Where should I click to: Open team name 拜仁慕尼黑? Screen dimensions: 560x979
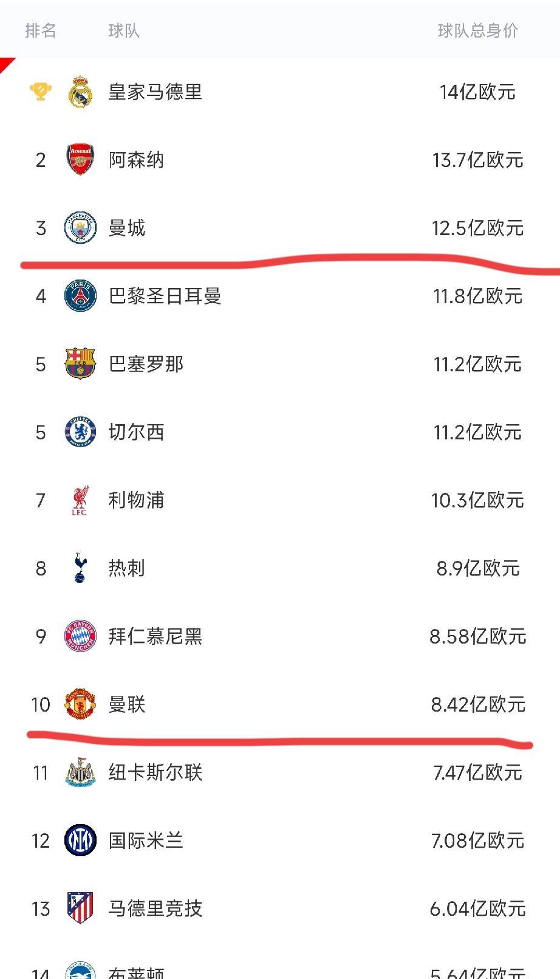[x=155, y=636]
